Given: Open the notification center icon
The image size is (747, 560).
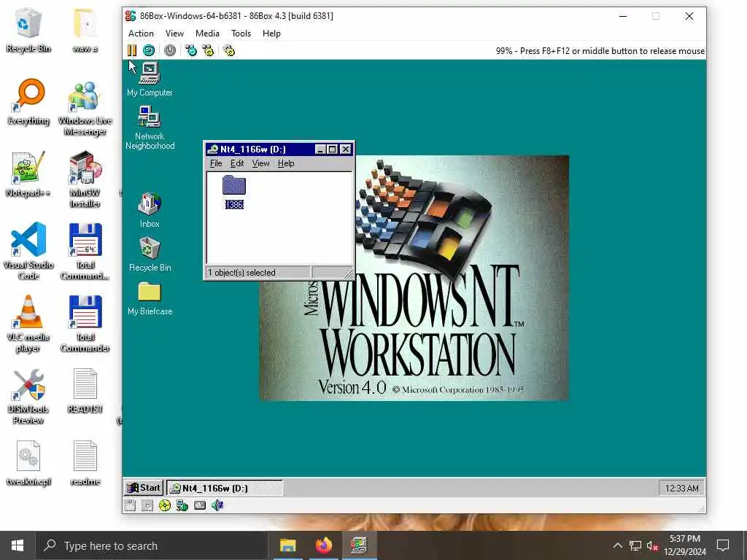Looking at the screenshot, I should point(723,545).
